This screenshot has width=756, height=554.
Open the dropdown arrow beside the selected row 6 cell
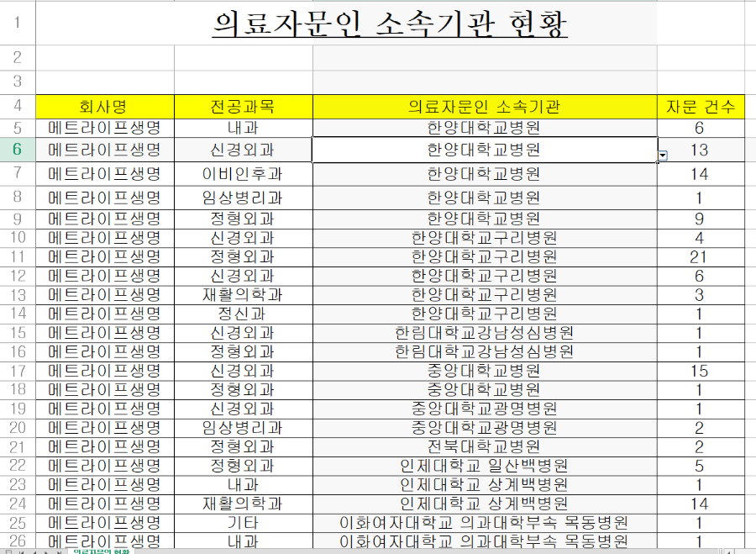point(664,156)
